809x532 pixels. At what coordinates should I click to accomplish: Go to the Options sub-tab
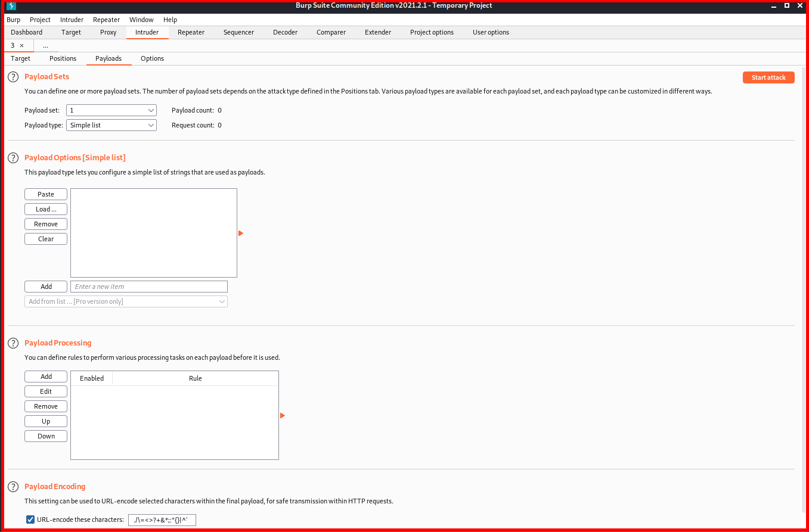[152, 58]
